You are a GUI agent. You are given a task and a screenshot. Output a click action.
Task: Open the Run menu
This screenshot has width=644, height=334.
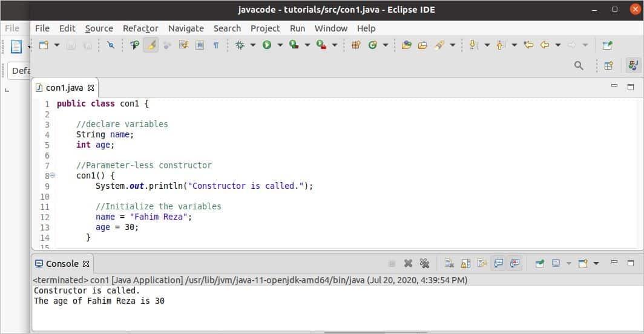click(x=297, y=28)
